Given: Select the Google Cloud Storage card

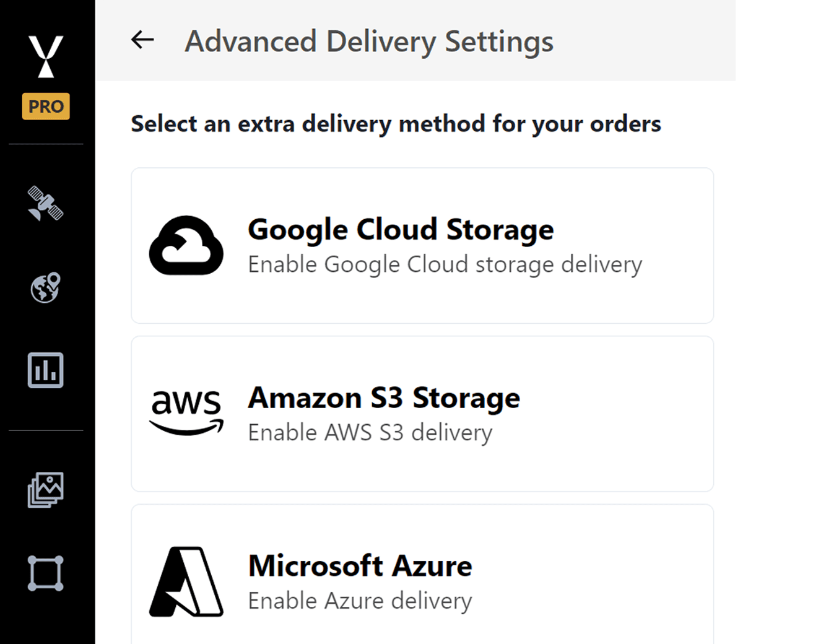Looking at the screenshot, I should click(422, 245).
